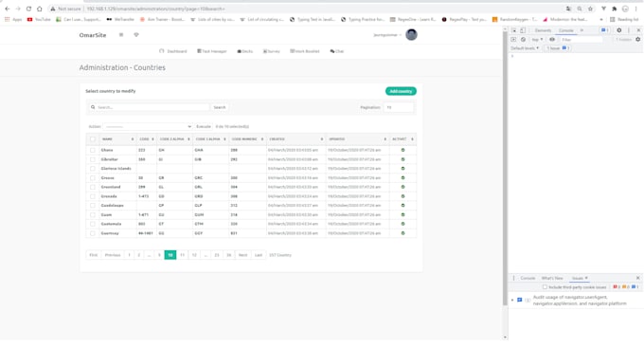The height and width of the screenshot is (349, 644).
Task: Go back with the browser back arrow
Action: (x=8, y=9)
